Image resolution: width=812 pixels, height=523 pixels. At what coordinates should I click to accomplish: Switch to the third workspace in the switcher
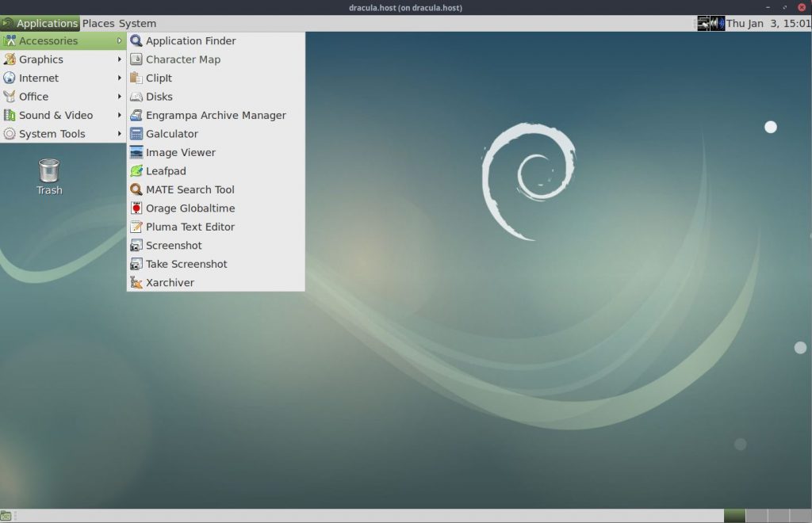click(779, 516)
